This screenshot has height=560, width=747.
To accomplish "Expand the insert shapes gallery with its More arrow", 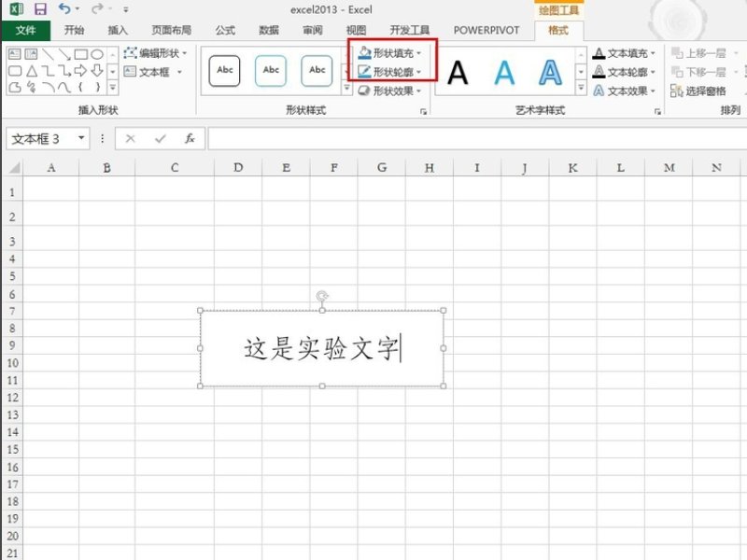I will pos(111,86).
